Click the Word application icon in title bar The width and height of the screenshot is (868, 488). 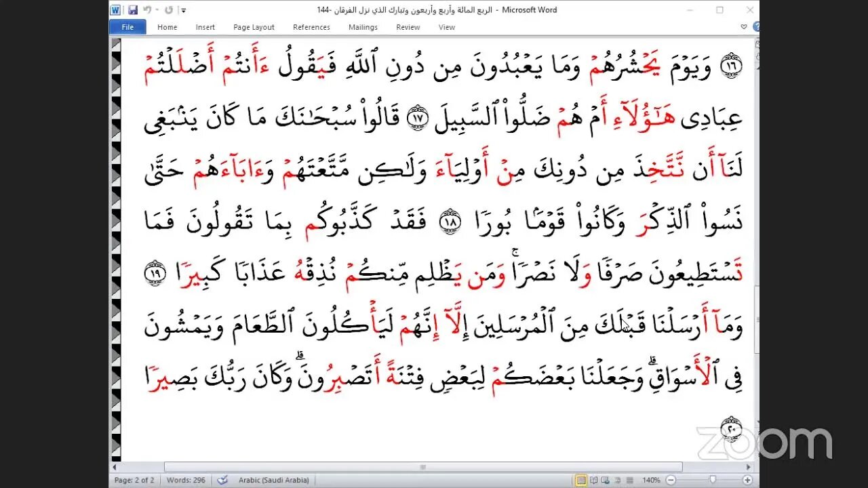[115, 10]
